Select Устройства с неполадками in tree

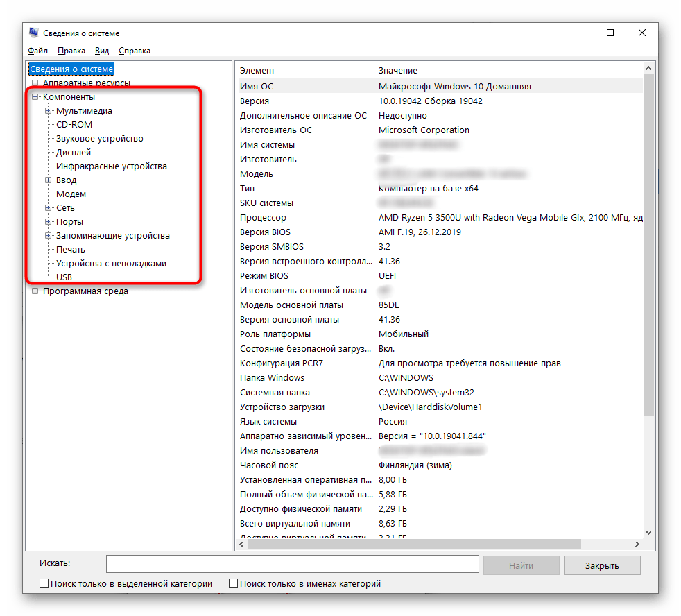(x=111, y=264)
